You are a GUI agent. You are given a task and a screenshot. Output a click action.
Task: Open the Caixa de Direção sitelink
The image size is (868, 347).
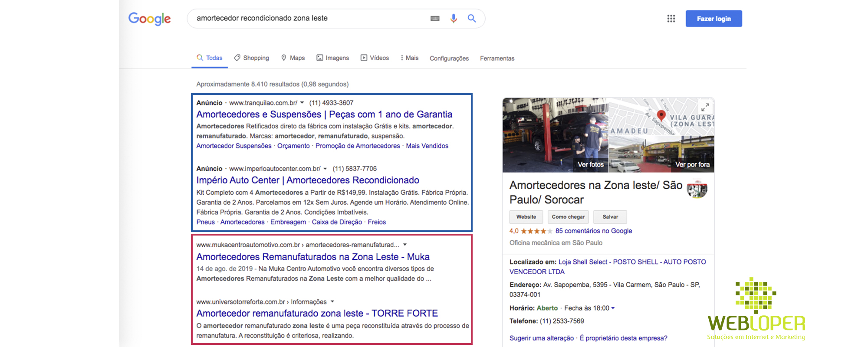point(337,222)
